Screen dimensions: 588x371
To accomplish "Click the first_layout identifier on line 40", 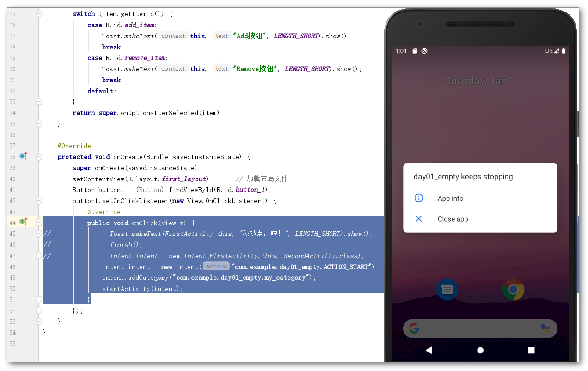I will tap(184, 179).
